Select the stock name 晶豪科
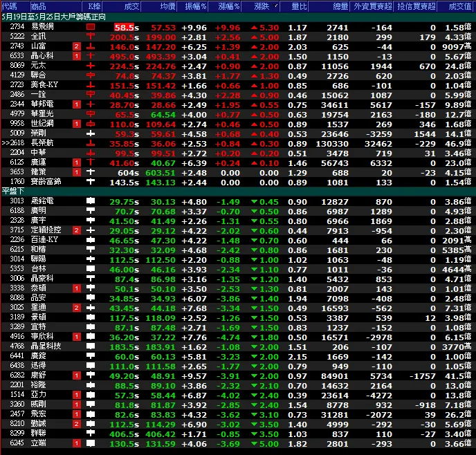The width and height of the screenshot is (476, 455). [42, 278]
